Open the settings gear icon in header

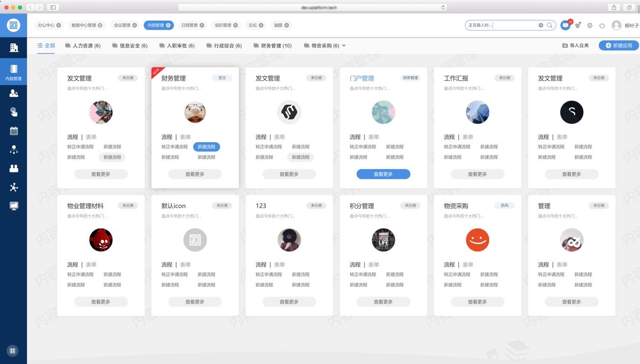click(590, 26)
